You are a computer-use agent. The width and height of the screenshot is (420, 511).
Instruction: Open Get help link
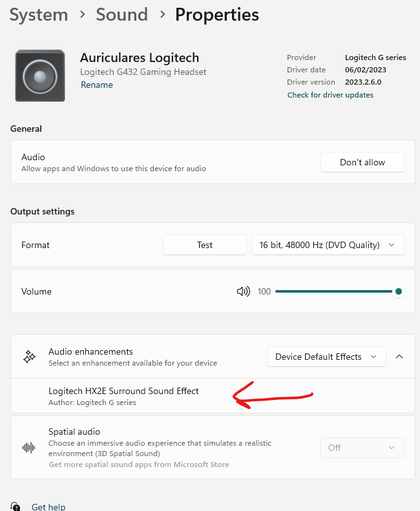click(48, 506)
